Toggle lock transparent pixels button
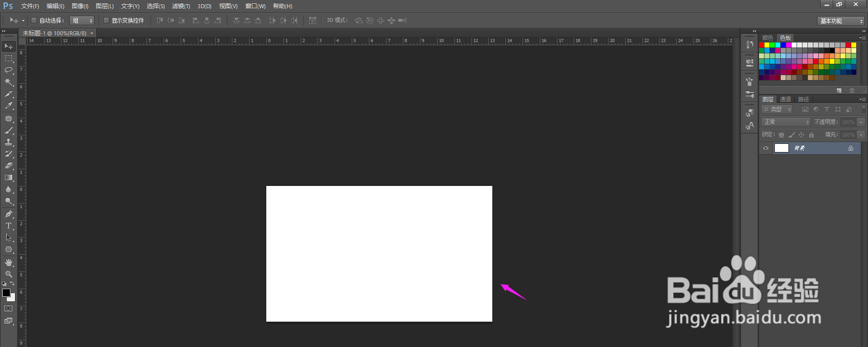The height and width of the screenshot is (347, 868). click(781, 135)
